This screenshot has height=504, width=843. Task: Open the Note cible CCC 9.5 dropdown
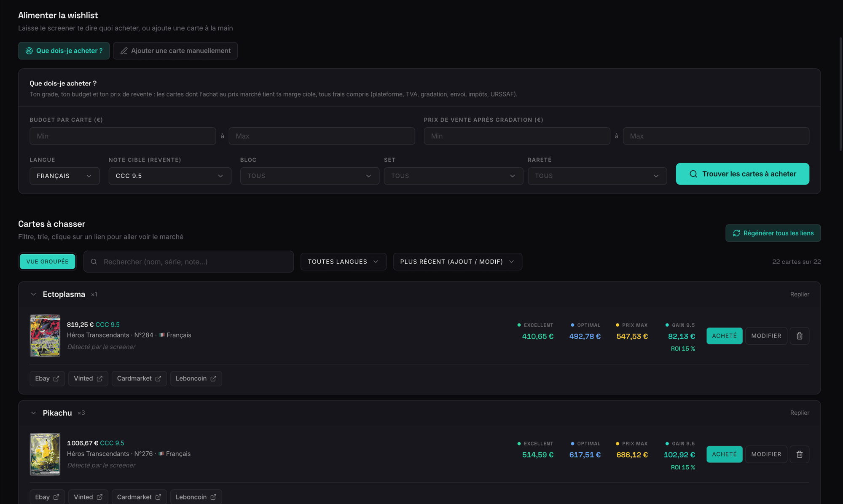click(x=170, y=176)
